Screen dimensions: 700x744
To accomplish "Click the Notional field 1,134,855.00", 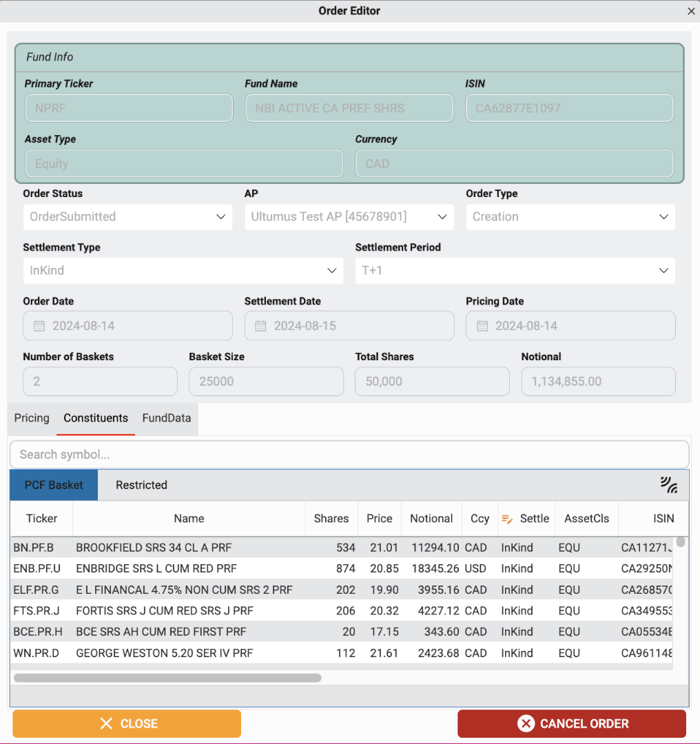I will (x=598, y=381).
